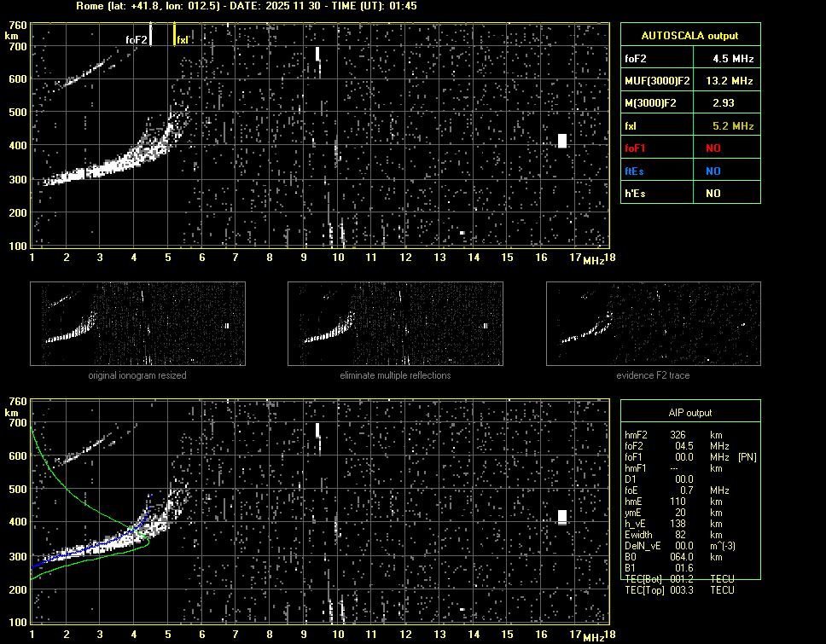Image resolution: width=826 pixels, height=644 pixels.
Task: Select the foF2 4.5 MHz value cell
Action: coord(733,59)
